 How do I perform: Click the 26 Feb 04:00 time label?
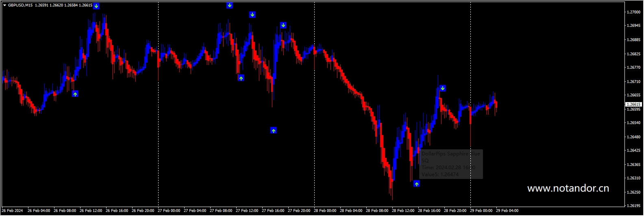(39, 211)
